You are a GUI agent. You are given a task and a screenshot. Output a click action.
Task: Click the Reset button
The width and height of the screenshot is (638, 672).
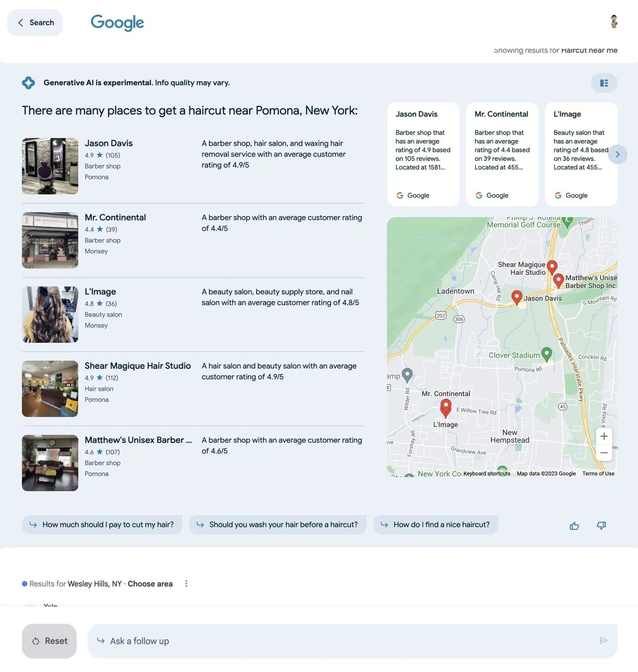pyautogui.click(x=49, y=641)
